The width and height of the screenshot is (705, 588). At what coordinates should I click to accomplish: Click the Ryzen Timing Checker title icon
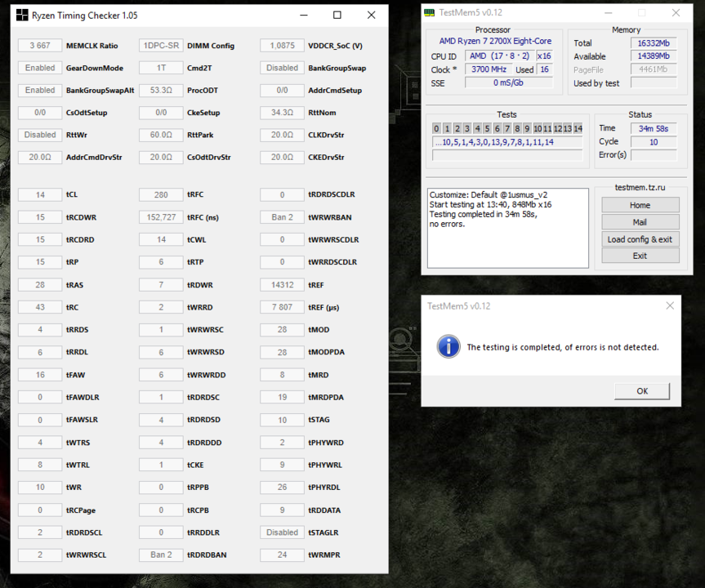22,16
